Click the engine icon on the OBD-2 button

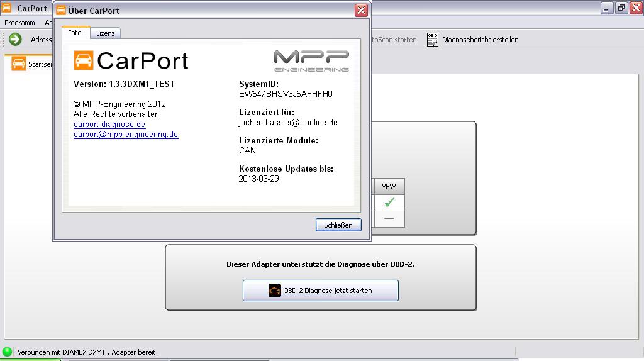point(274,291)
